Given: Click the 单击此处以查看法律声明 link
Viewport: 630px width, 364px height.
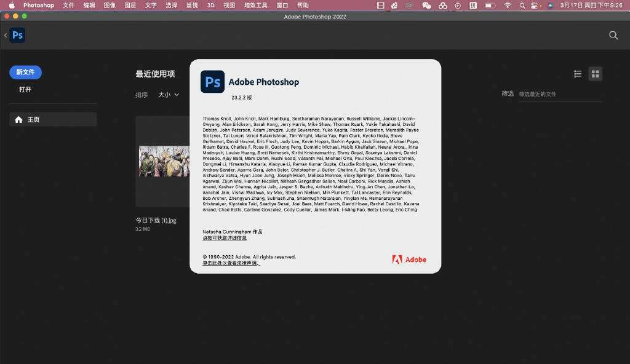Looking at the screenshot, I should tap(231, 263).
